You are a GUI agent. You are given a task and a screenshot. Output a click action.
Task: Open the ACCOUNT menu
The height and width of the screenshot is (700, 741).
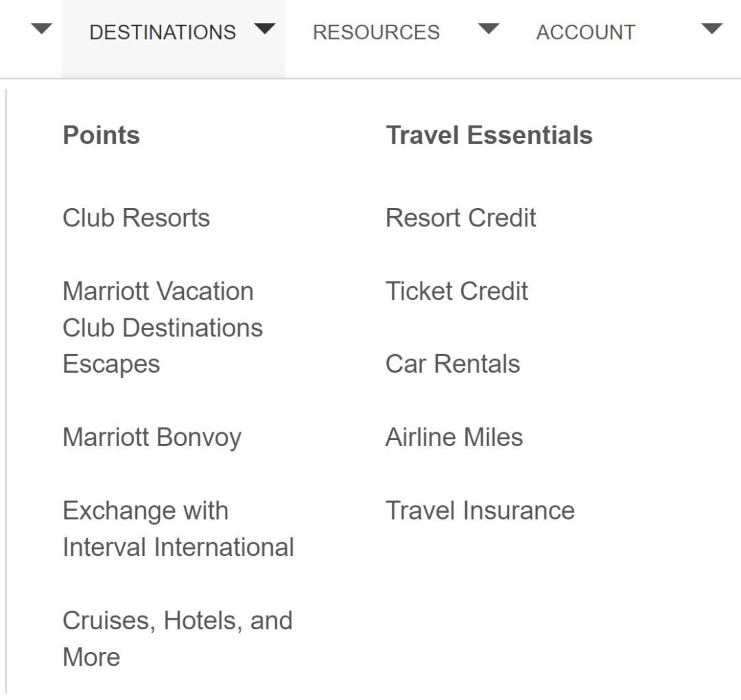(x=585, y=30)
